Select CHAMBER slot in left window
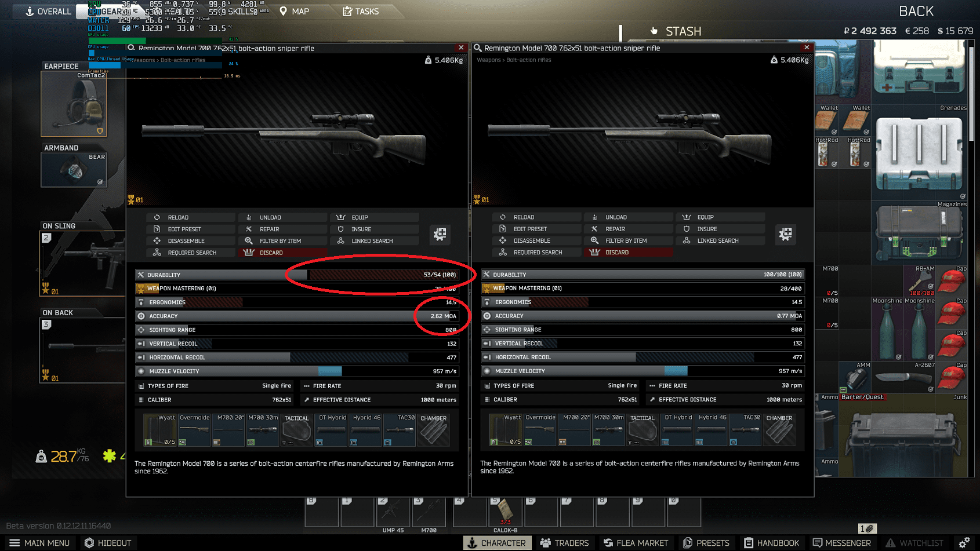 [434, 430]
